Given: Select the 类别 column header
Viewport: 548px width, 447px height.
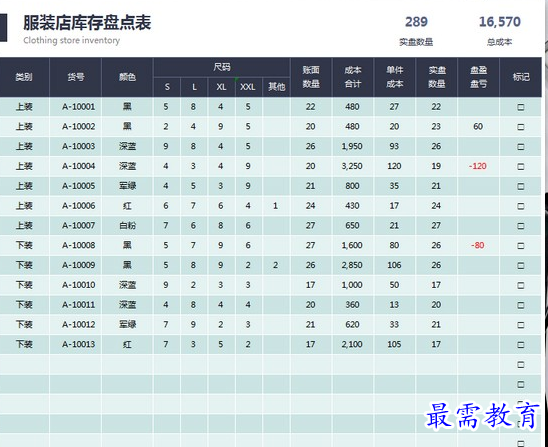Looking at the screenshot, I should pyautogui.click(x=24, y=77).
